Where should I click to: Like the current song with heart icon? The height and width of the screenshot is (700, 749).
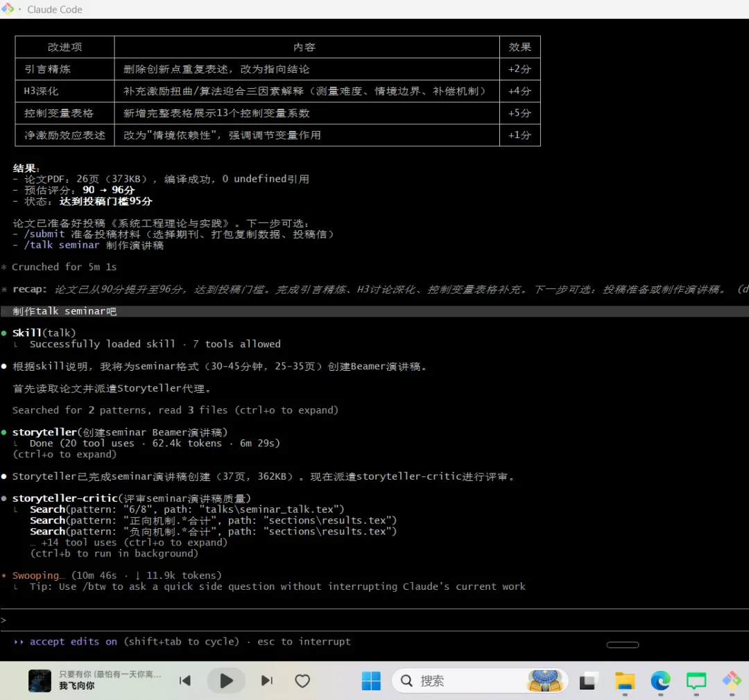click(302, 681)
